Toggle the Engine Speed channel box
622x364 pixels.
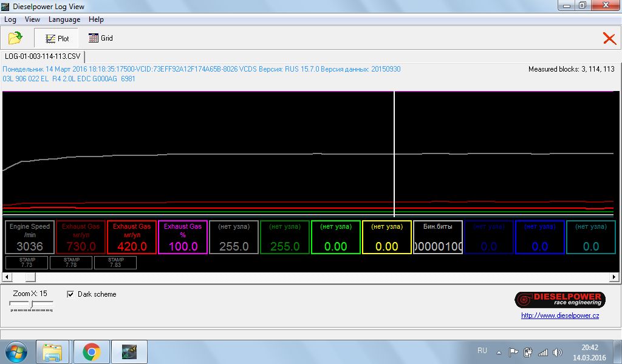tap(30, 237)
